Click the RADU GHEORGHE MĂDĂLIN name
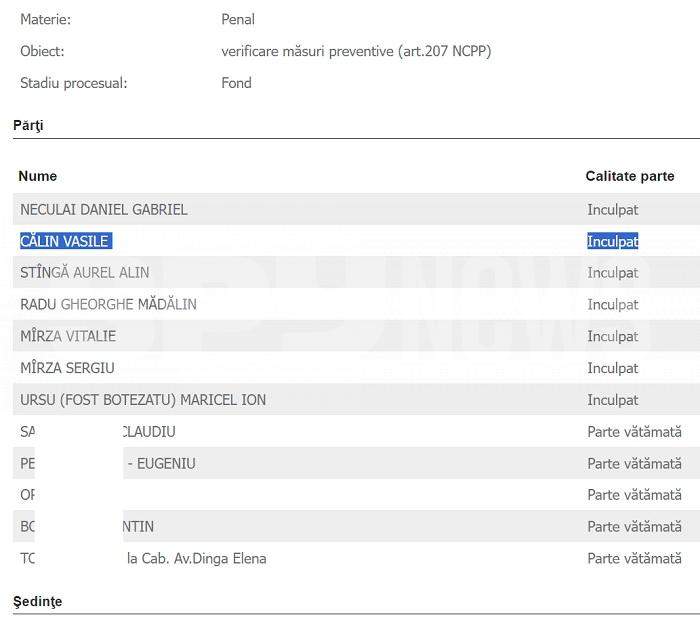Screen dimensions: 700x617 point(108,304)
